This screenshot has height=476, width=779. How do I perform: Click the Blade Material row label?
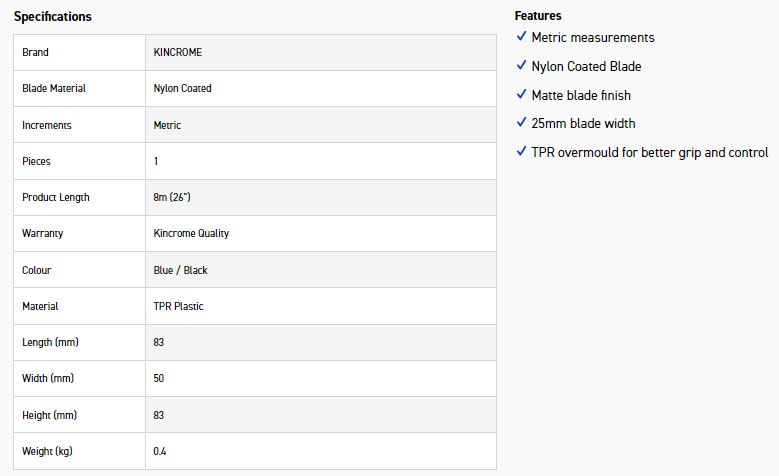[54, 89]
